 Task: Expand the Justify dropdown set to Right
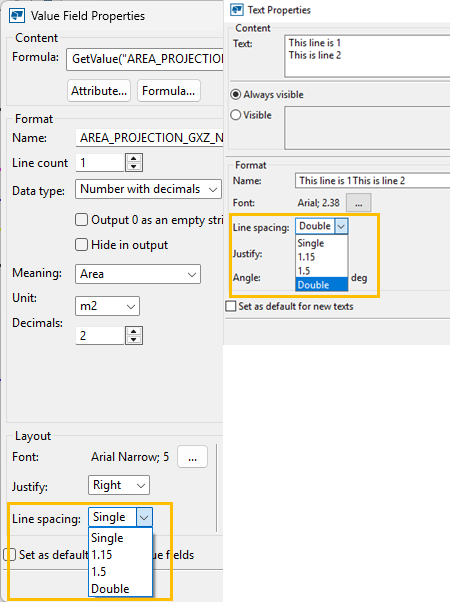pos(119,485)
